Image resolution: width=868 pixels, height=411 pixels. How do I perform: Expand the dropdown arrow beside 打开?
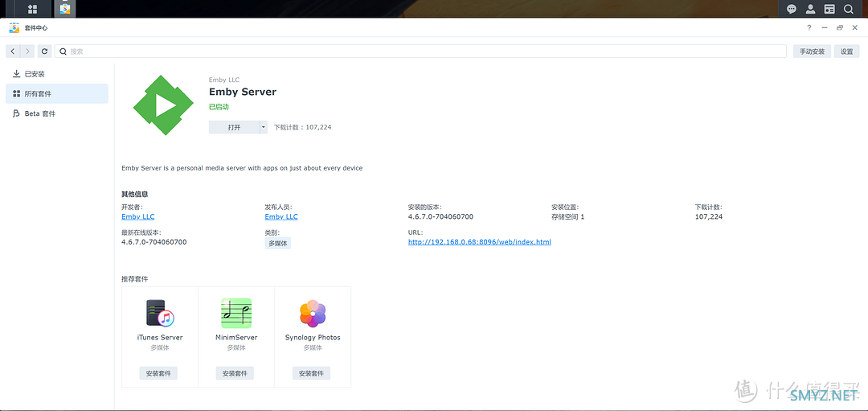(263, 127)
